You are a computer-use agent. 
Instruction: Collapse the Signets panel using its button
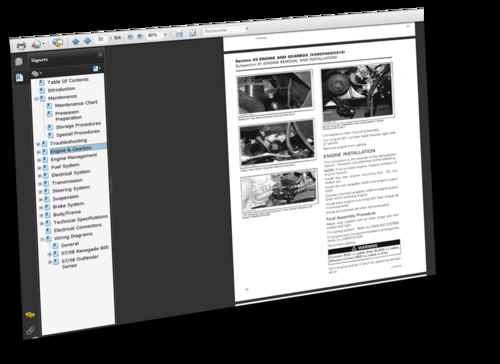pos(100,55)
